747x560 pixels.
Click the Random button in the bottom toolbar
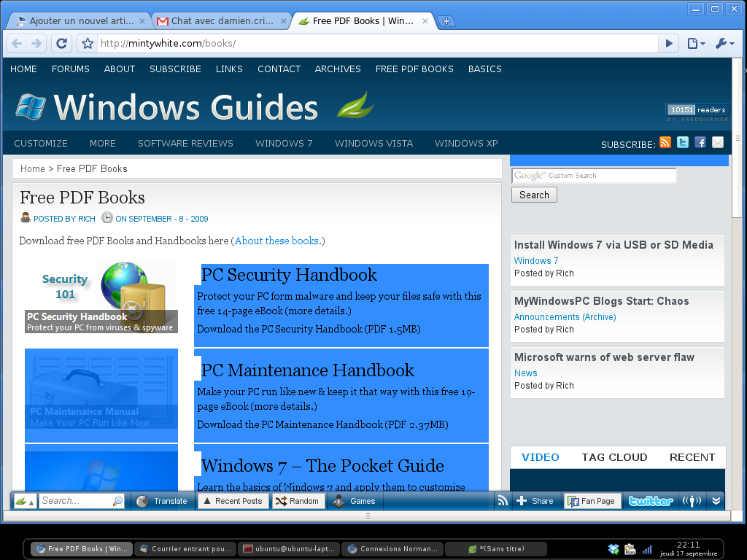click(298, 501)
